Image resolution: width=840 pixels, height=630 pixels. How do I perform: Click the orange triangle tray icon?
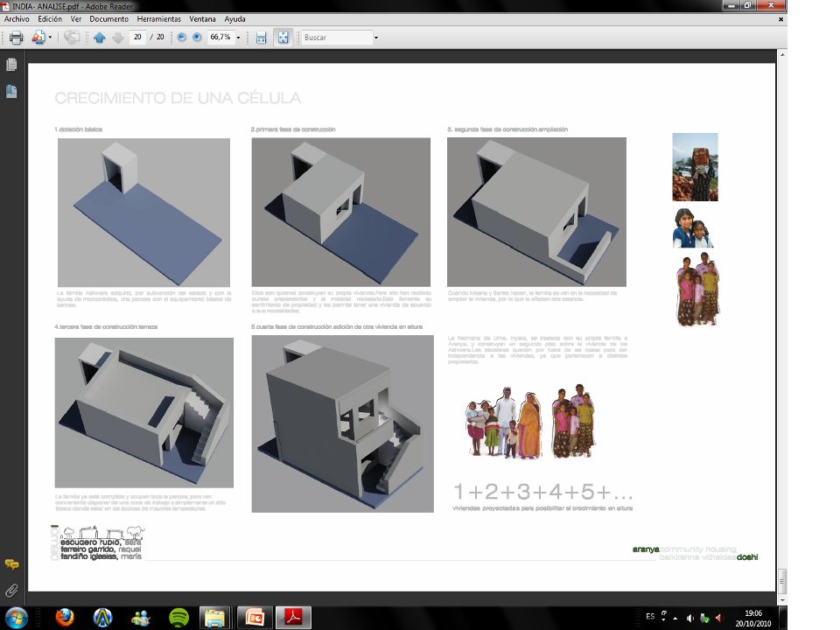718,618
